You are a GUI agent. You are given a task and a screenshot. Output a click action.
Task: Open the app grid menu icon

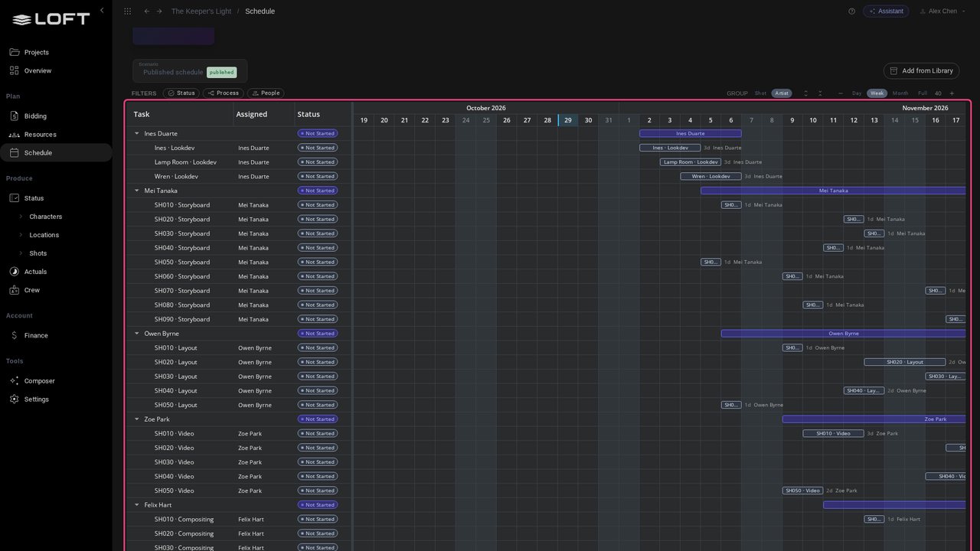128,11
